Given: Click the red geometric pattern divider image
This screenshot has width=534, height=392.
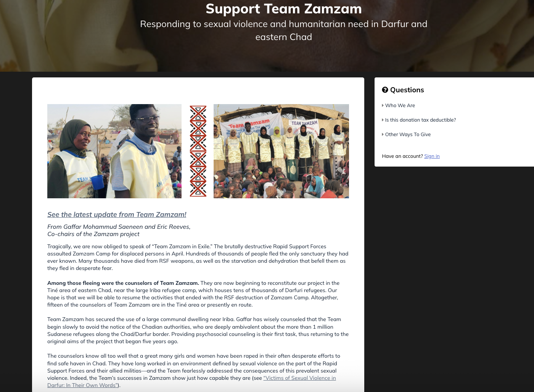Looking at the screenshot, I should [x=198, y=151].
